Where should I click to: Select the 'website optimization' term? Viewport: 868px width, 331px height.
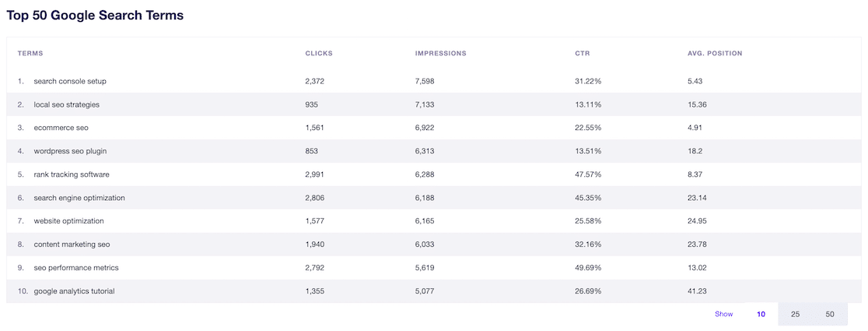tap(68, 221)
